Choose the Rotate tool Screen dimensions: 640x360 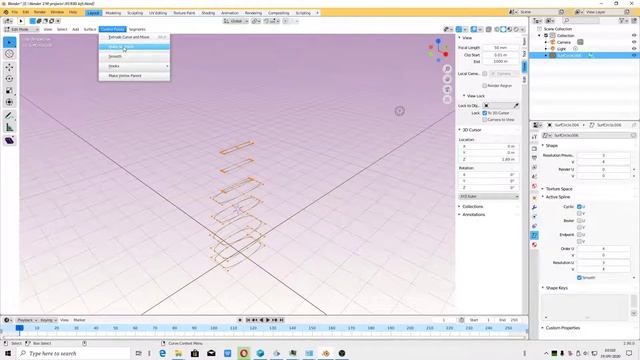pos(9,79)
